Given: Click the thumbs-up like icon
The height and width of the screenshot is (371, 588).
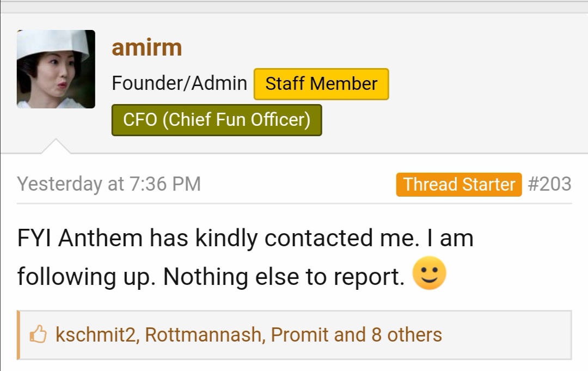Looking at the screenshot, I should tap(38, 334).
